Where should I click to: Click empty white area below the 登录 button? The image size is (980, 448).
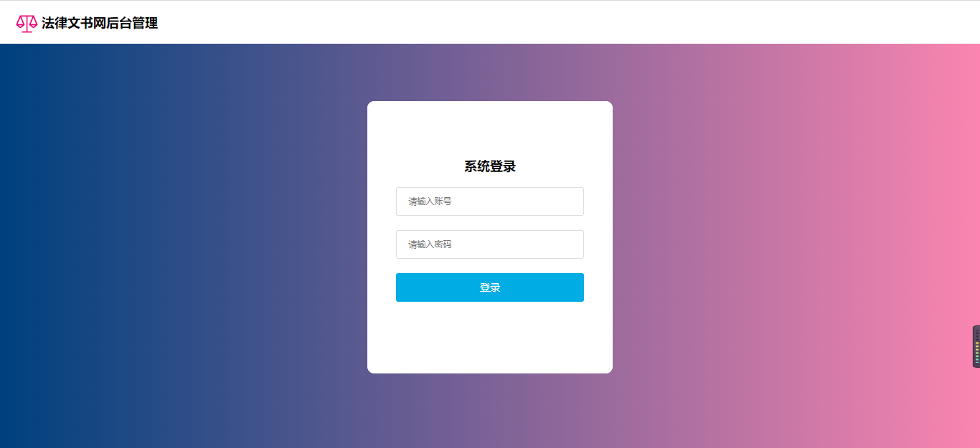pos(490,337)
